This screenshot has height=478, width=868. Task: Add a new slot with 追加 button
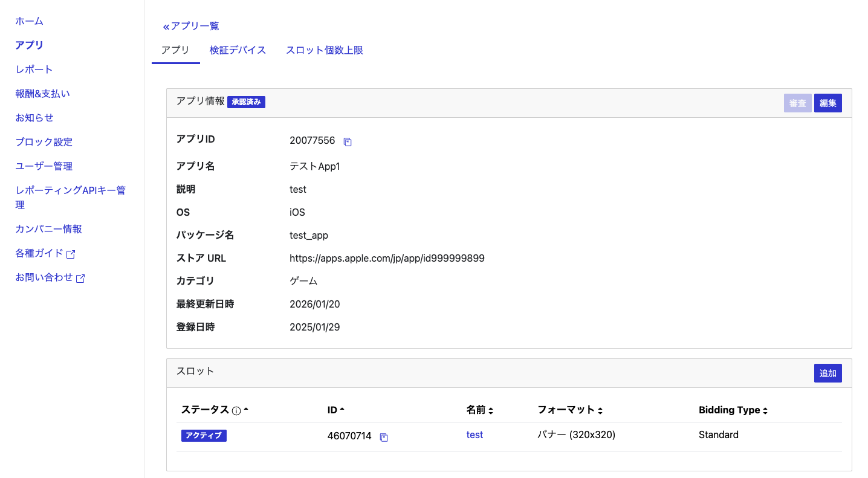[828, 373]
